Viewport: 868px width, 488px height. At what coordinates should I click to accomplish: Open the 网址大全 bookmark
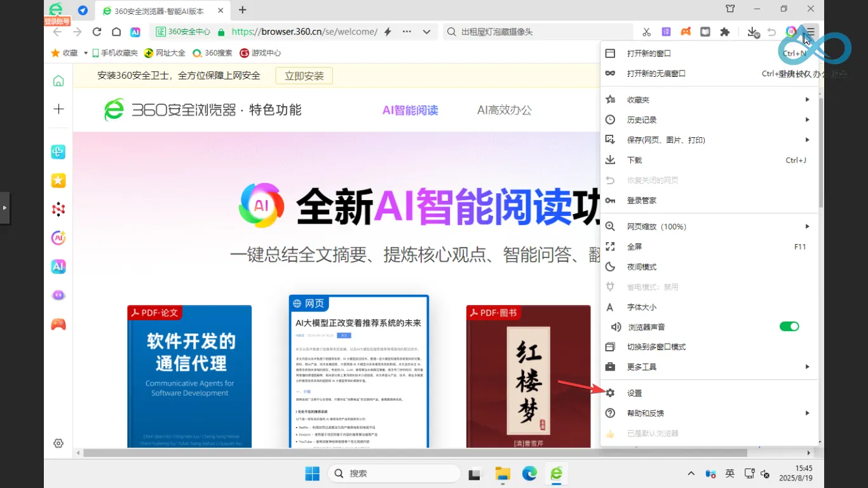pos(165,53)
